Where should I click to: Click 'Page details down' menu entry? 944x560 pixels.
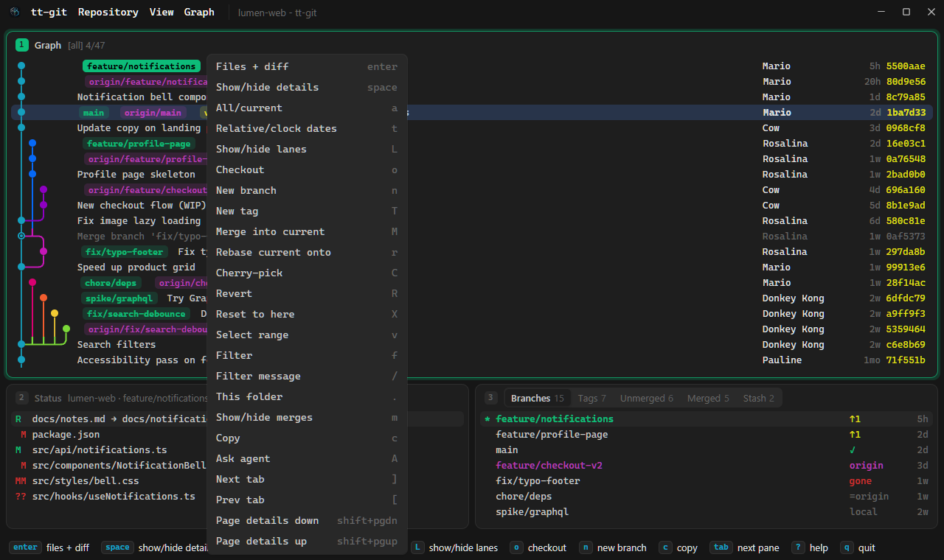click(x=307, y=520)
